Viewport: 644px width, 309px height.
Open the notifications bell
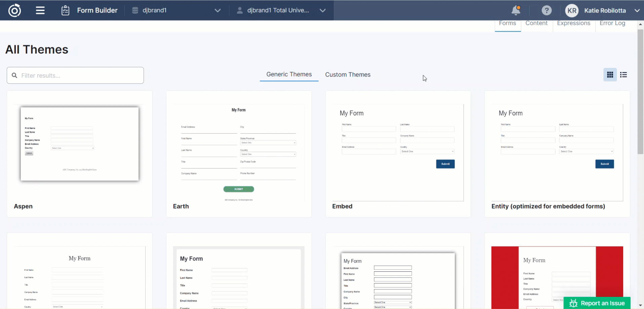click(516, 10)
